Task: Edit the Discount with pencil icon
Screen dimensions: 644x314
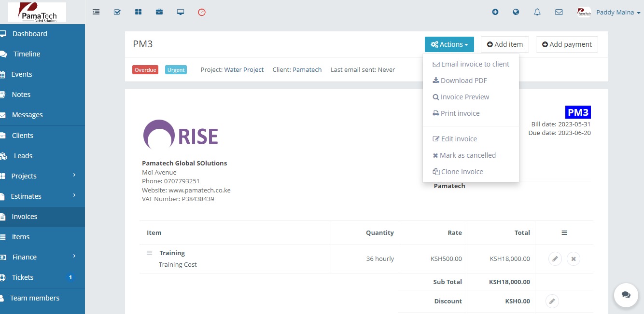Action: pos(552,301)
